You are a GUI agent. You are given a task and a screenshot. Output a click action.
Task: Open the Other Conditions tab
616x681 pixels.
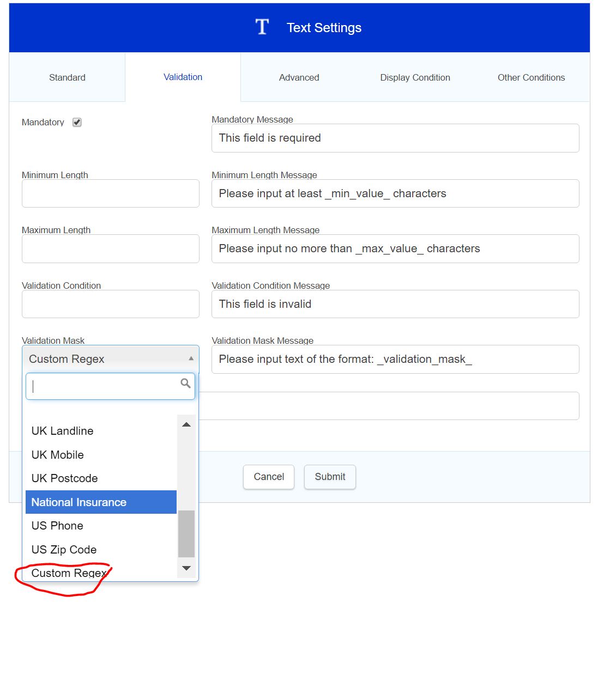(531, 77)
